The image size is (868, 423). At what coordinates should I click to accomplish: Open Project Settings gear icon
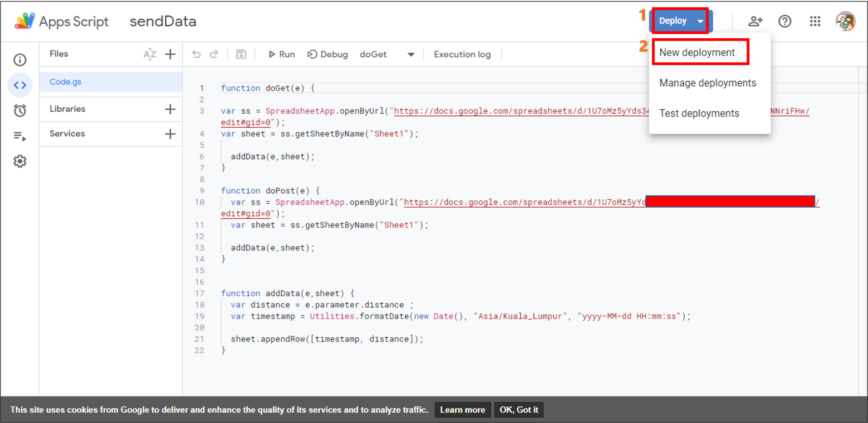(x=20, y=161)
